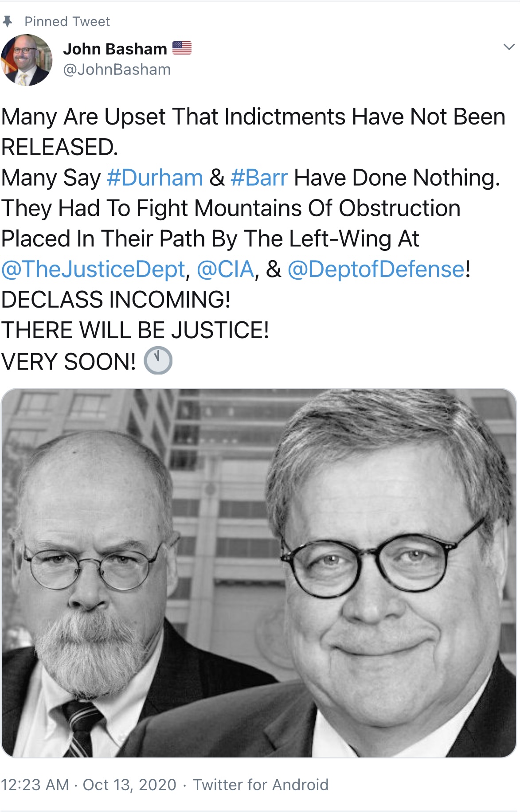Click the American flag emoji by name

[182, 48]
